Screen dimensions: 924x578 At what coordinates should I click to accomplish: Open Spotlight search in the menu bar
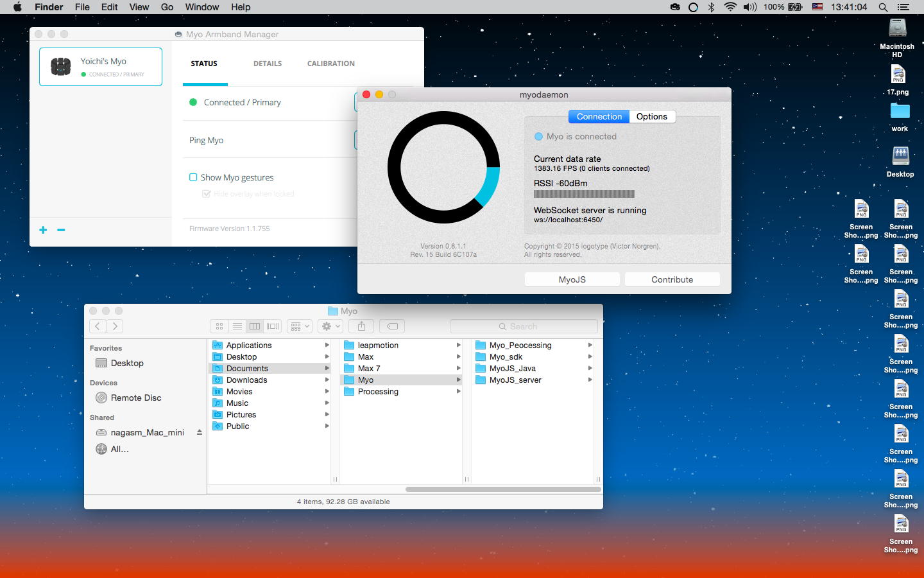pyautogui.click(x=883, y=7)
